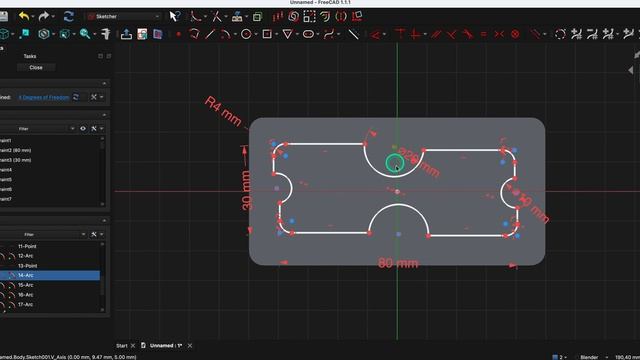
Task: Select the Circle tool
Action: (246, 34)
